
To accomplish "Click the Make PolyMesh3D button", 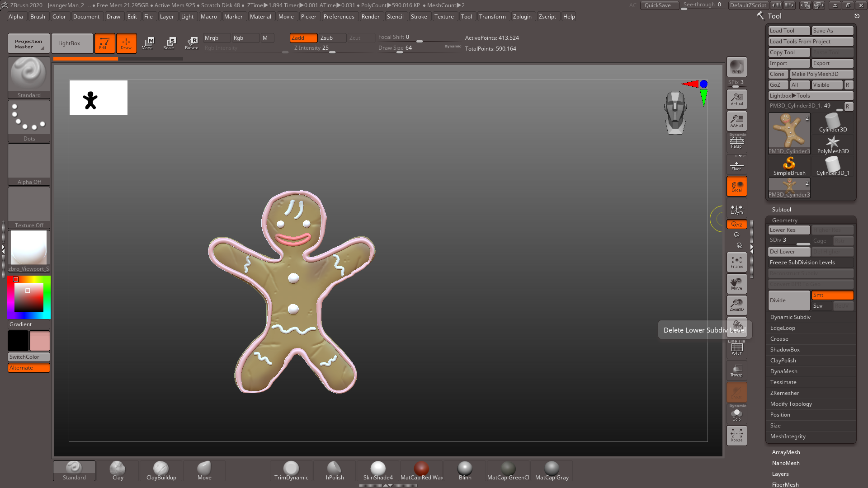I will coord(821,74).
